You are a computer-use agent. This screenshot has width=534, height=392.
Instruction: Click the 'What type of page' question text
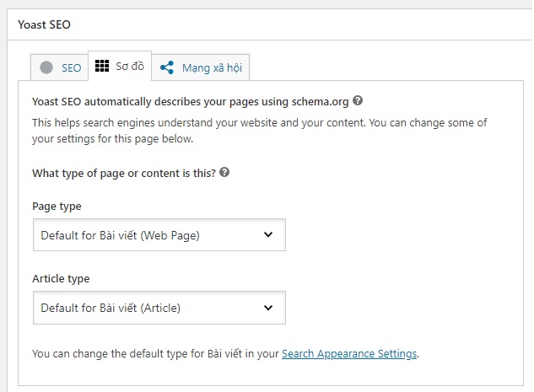point(123,174)
